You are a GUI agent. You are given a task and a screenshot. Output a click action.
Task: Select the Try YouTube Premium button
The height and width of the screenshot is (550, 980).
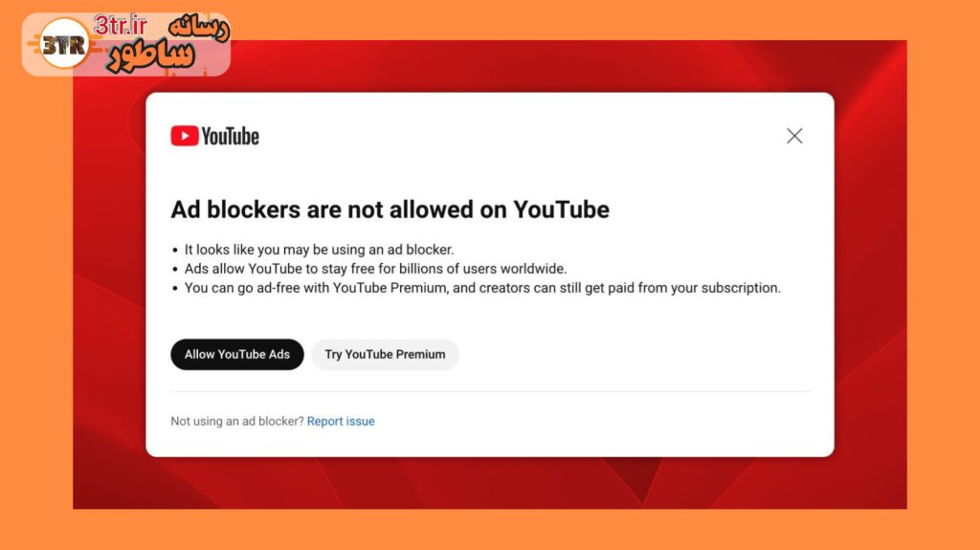(385, 354)
